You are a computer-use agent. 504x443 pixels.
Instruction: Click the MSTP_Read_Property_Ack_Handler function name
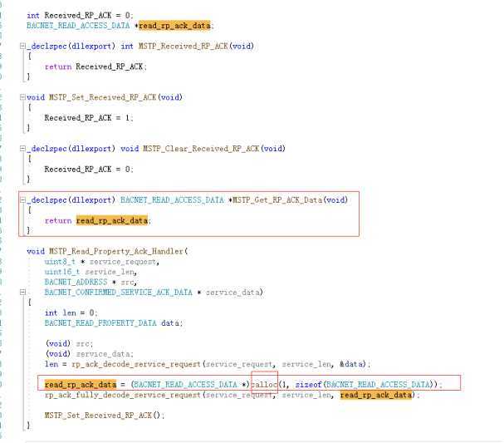coord(116,251)
